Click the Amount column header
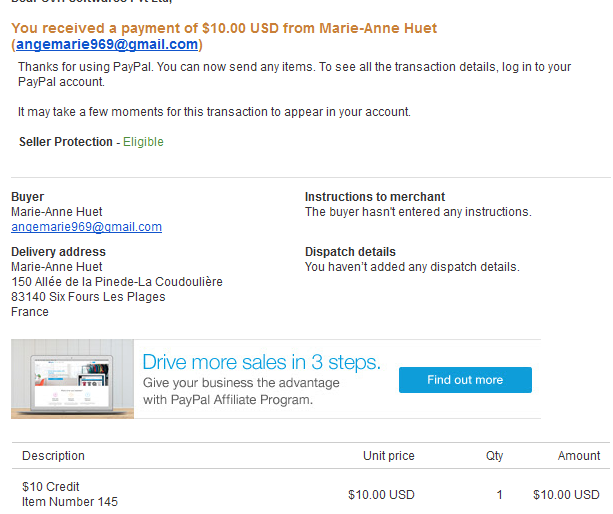Screen dimensions: 613x514 [579, 456]
